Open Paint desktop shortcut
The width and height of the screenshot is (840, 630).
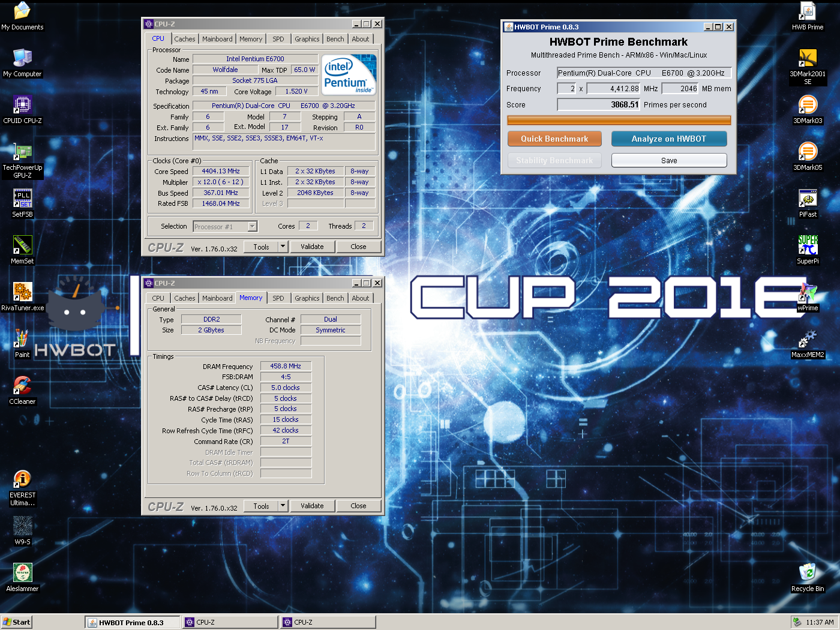coord(22,344)
